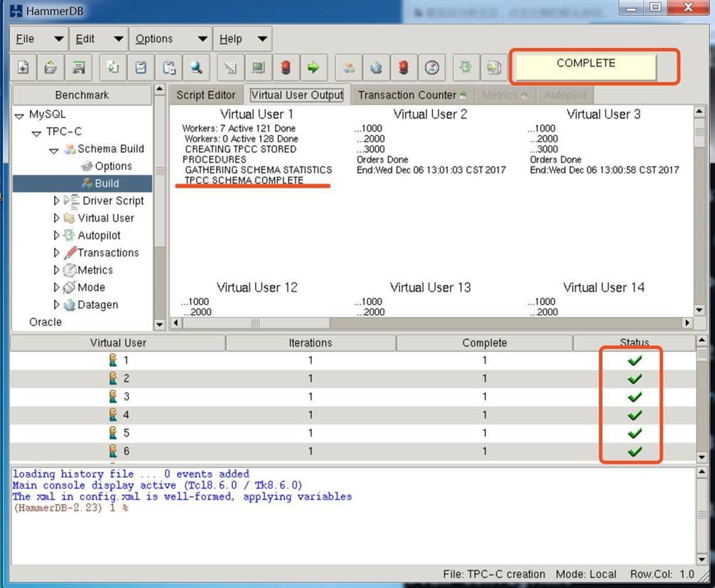This screenshot has height=588, width=715.
Task: Expand the Driver Script tree node
Action: tap(57, 201)
